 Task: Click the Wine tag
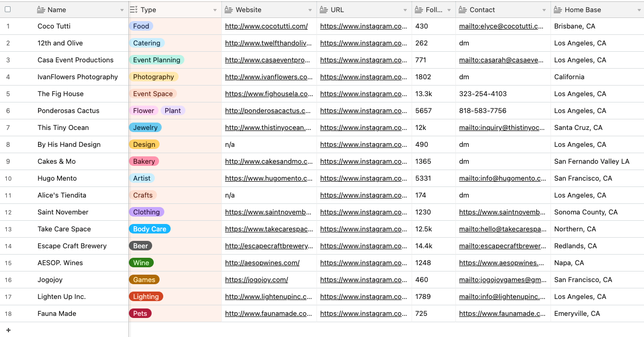pos(141,263)
